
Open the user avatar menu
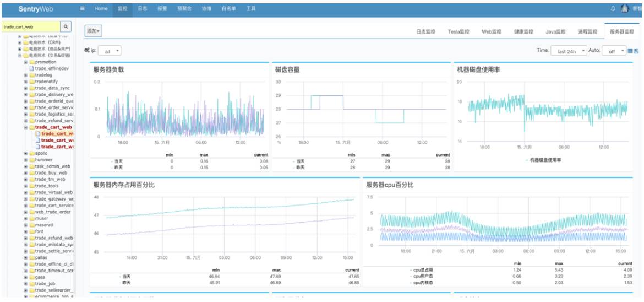click(625, 9)
